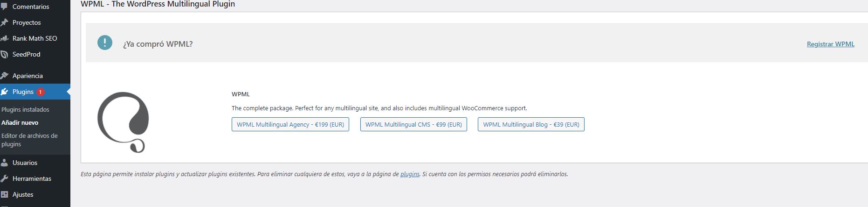Screen dimensions: 868x207
Task: Click the Plugins plug icon
Action: (4, 92)
